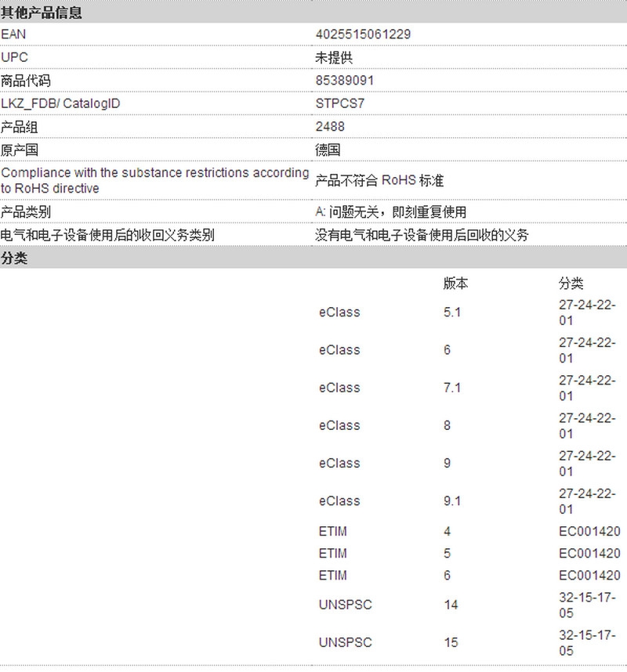Select product group value 2488
This screenshot has height=672, width=627.
330,127
